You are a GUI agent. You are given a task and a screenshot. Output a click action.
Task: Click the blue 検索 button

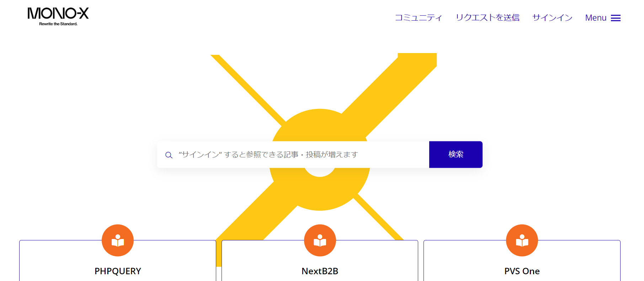pos(456,155)
